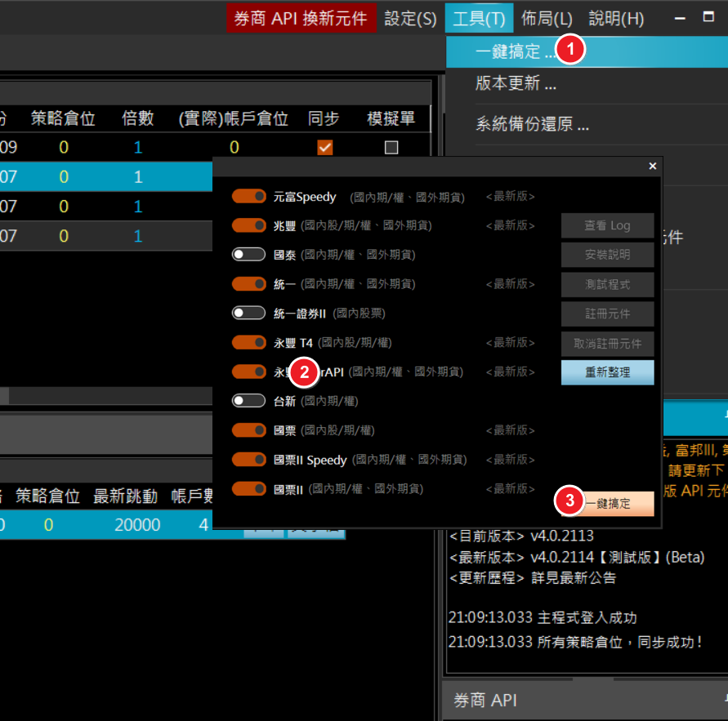Turn on the 台新 broker switch

(249, 401)
